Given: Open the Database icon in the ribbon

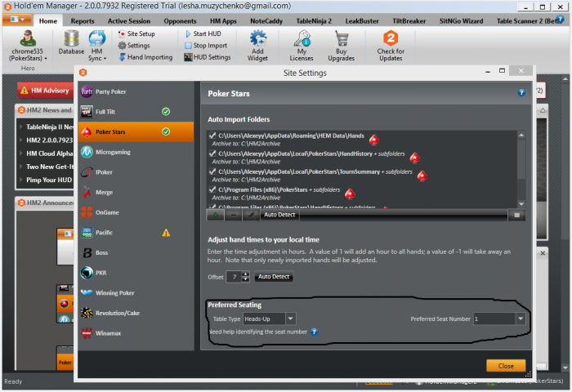Looking at the screenshot, I should click(72, 43).
